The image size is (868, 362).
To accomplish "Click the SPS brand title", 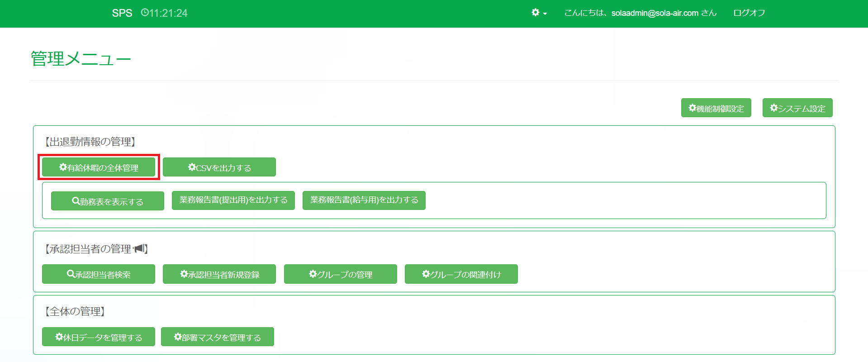I will [122, 13].
